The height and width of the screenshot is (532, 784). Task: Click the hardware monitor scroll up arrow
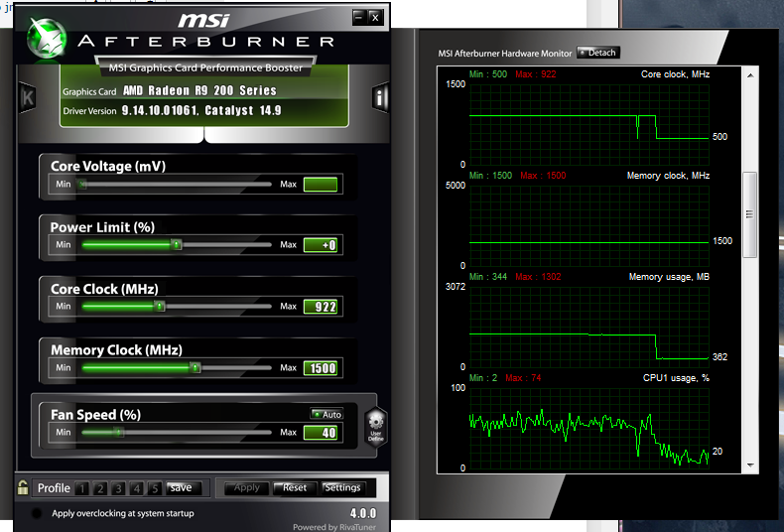click(750, 75)
